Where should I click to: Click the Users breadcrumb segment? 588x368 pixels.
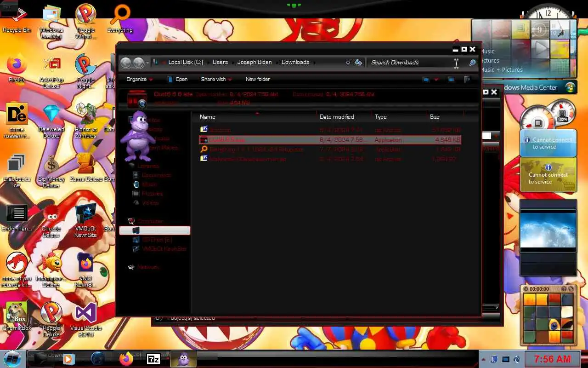click(x=220, y=62)
